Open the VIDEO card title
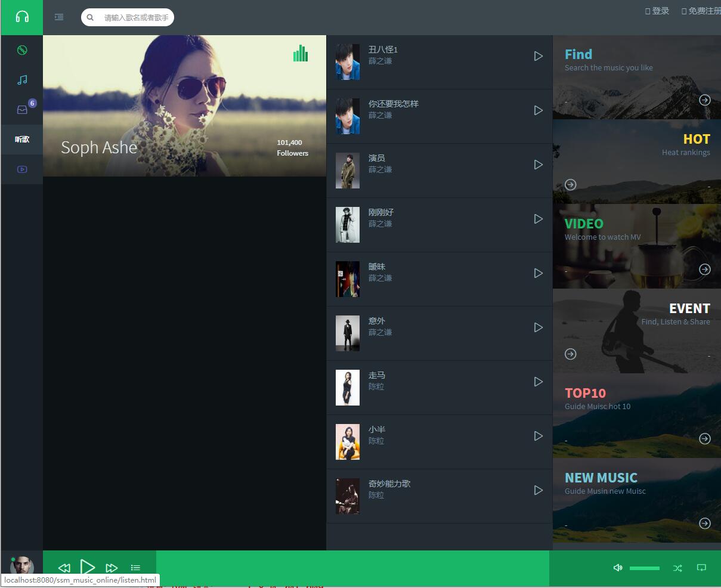721x588 pixels. click(x=584, y=224)
